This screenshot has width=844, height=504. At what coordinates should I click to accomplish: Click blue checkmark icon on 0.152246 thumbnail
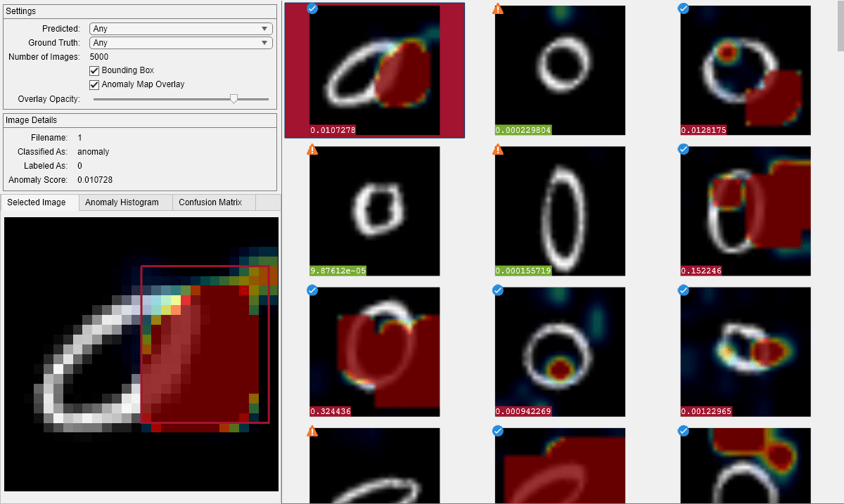click(683, 149)
